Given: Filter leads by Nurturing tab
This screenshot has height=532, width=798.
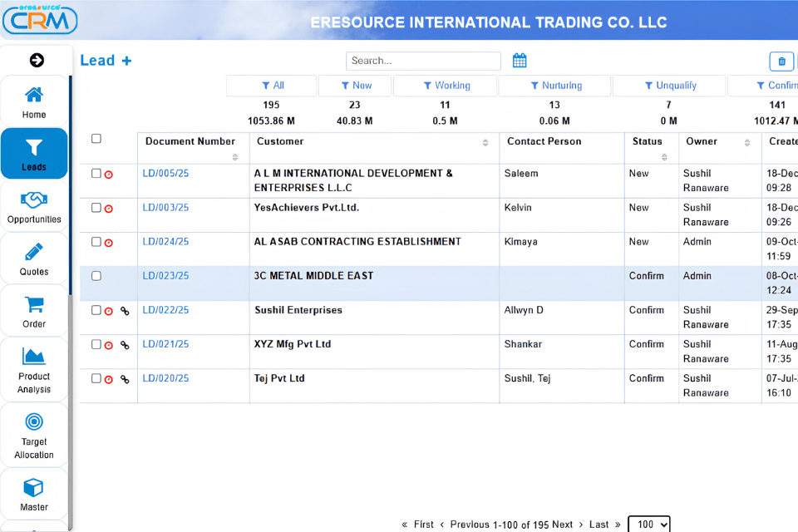Looking at the screenshot, I should click(x=555, y=86).
